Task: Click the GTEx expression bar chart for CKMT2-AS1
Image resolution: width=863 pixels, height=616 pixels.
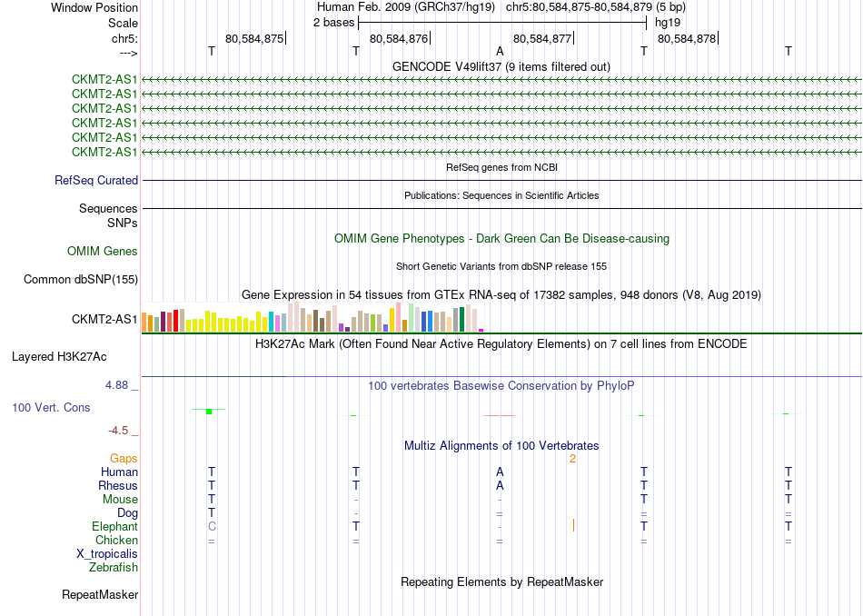Action: (312, 317)
